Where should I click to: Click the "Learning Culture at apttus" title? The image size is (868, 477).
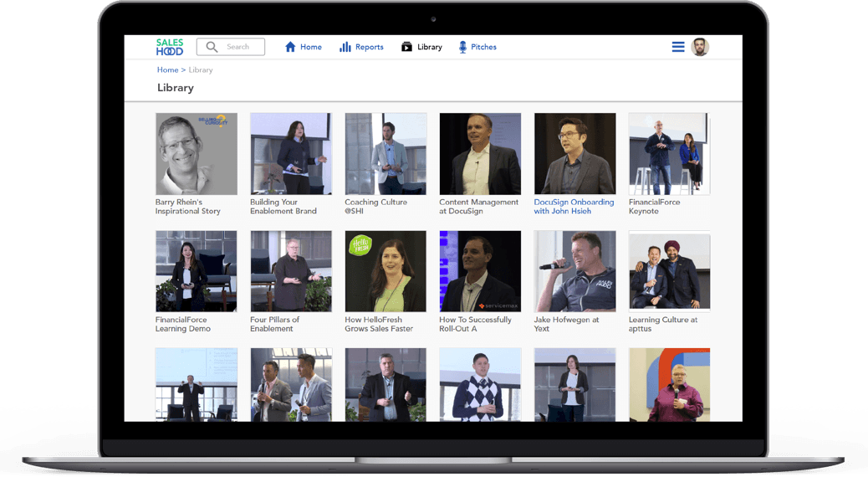[x=663, y=324]
